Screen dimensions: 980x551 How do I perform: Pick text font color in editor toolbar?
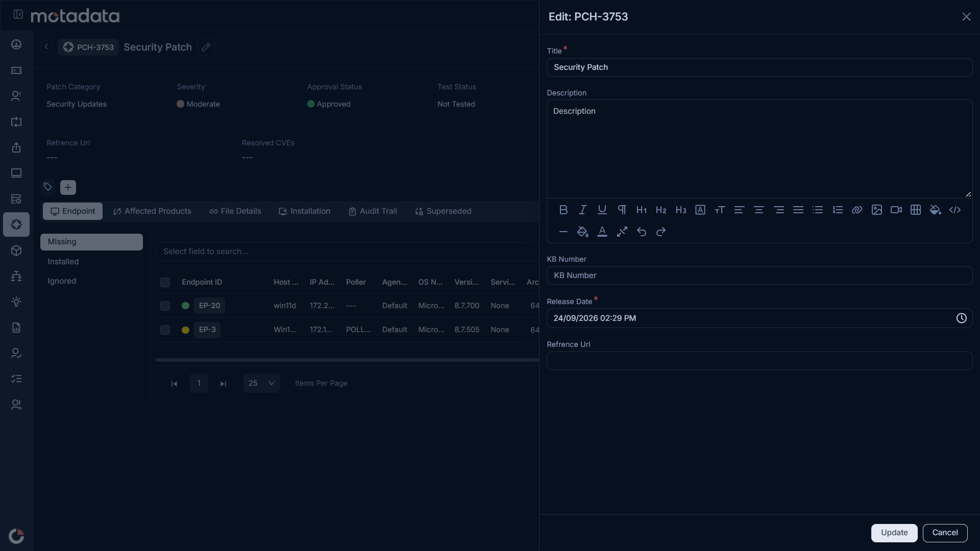tap(602, 232)
